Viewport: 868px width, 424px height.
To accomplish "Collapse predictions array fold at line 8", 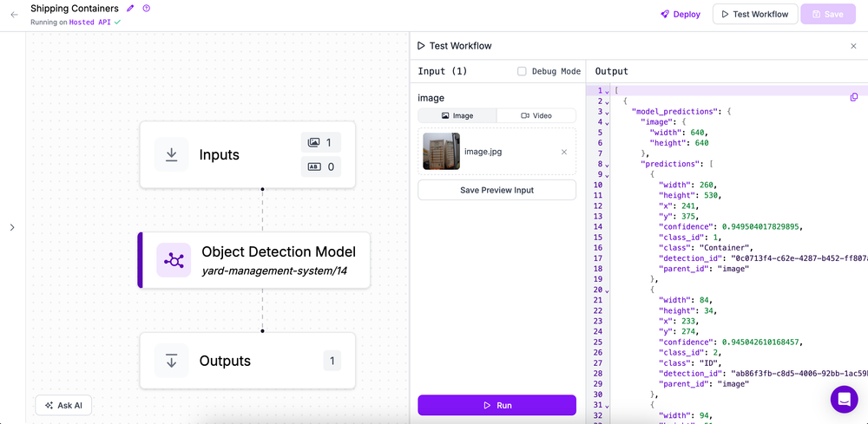I will coord(607,165).
